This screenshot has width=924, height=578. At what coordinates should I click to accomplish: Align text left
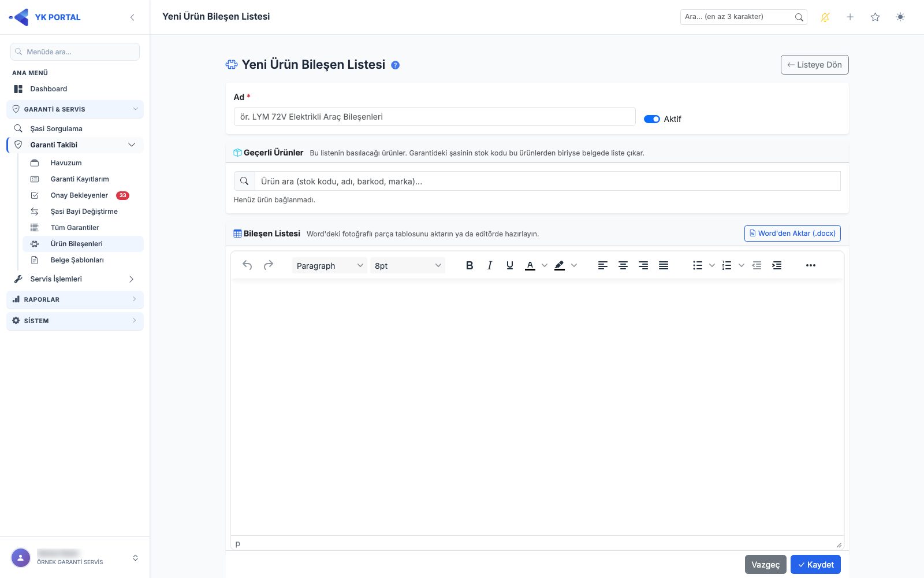pyautogui.click(x=603, y=265)
